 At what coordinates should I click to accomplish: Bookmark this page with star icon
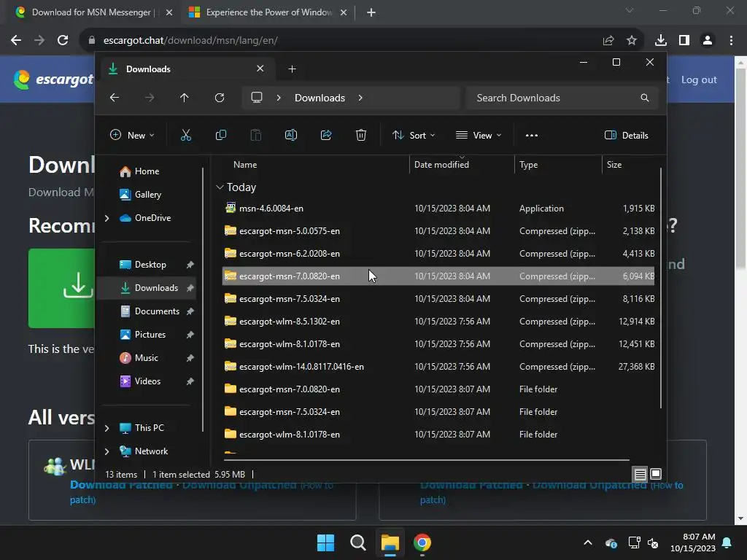(x=632, y=41)
